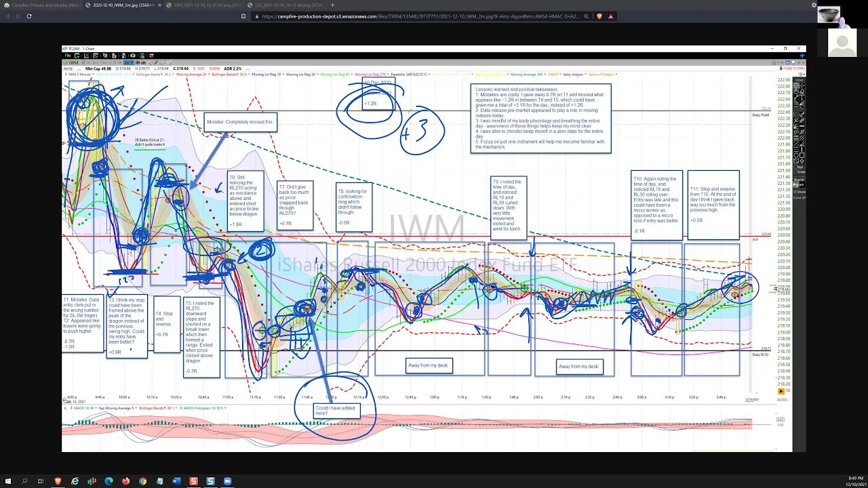Select the bowl video thumbnail

[829, 14]
